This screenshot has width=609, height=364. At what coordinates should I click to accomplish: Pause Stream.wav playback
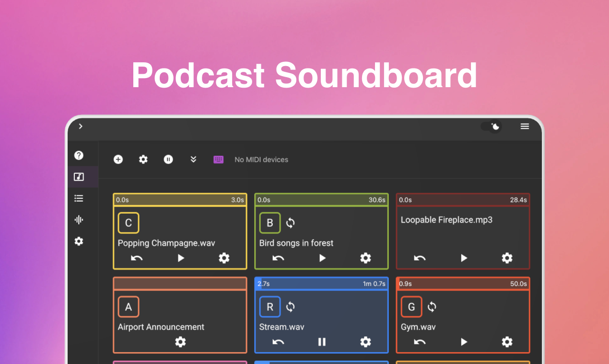pos(321,342)
